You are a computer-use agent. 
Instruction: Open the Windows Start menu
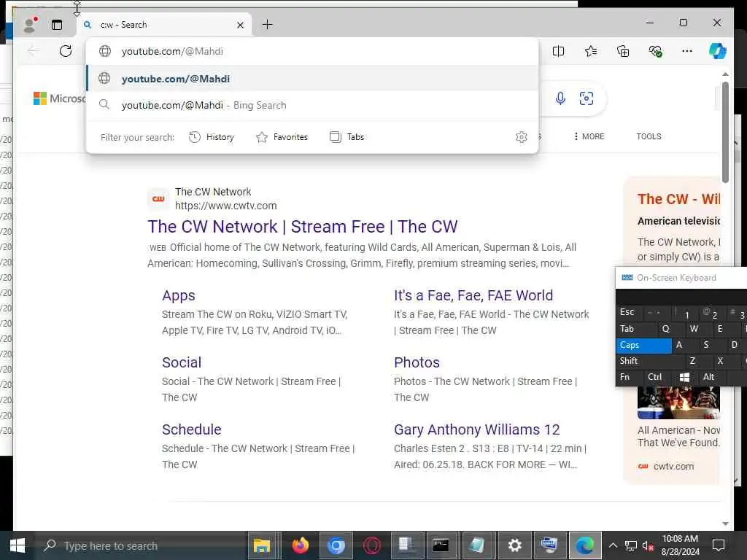18,545
